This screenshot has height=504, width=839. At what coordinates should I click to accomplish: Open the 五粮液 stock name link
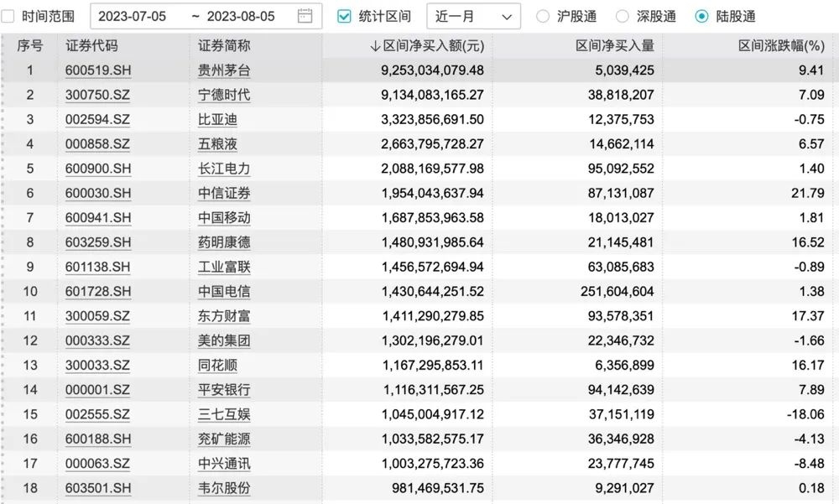218,144
